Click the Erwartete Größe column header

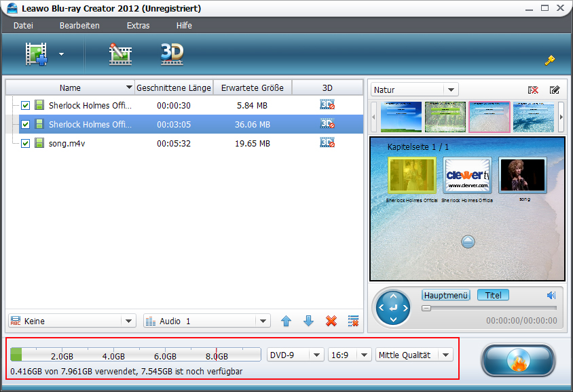click(253, 88)
